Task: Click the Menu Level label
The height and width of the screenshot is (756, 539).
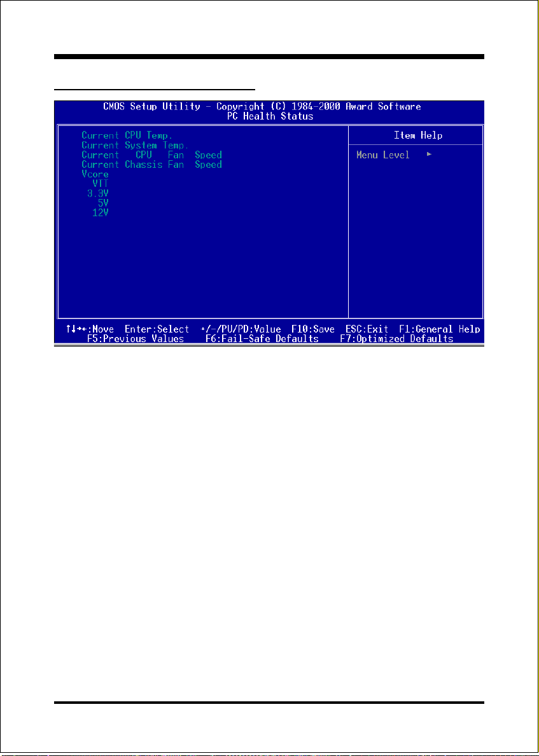Action: pyautogui.click(x=382, y=155)
